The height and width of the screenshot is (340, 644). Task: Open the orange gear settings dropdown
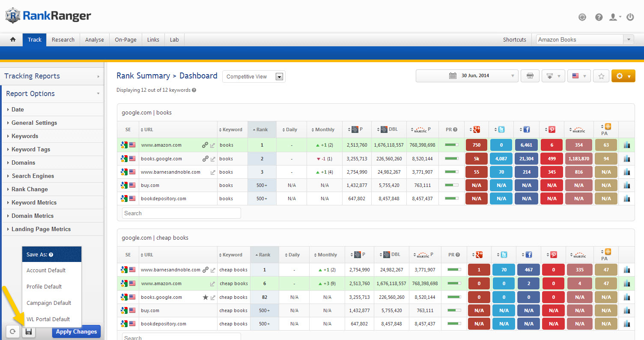click(x=623, y=76)
